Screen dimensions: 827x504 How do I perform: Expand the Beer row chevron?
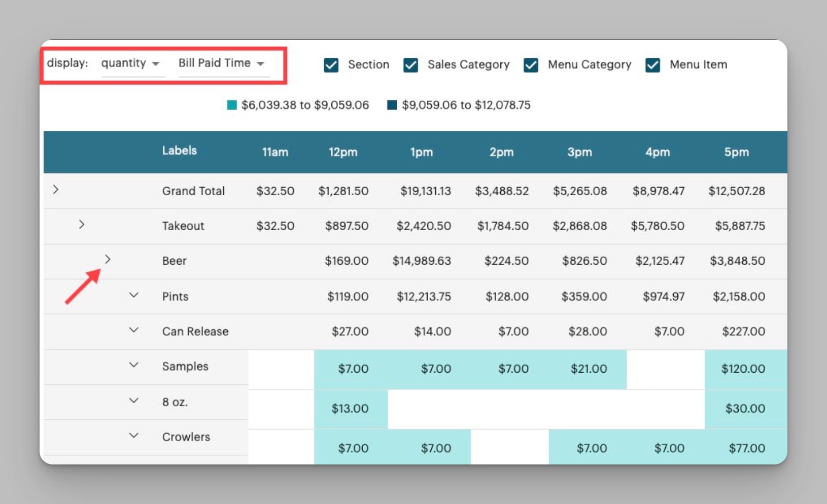coord(108,259)
